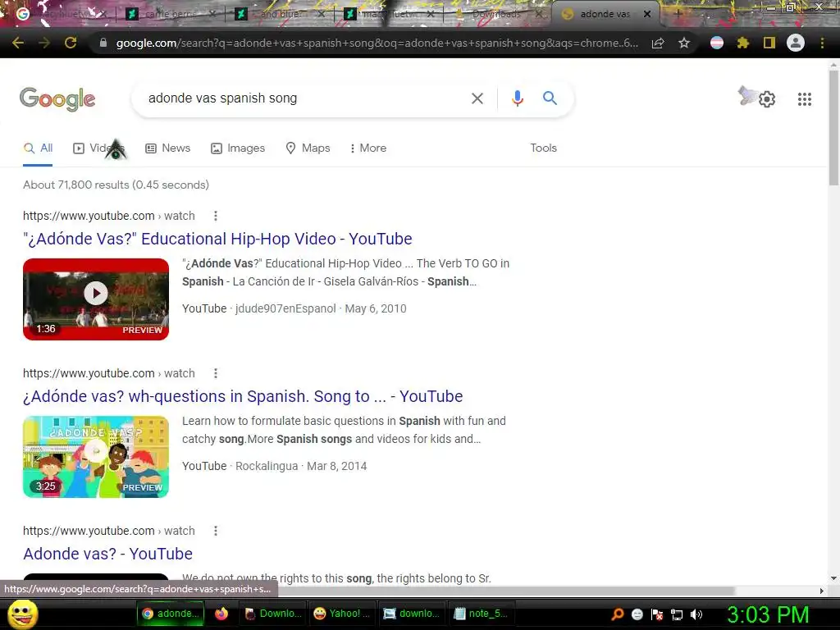The height and width of the screenshot is (630, 840).
Task: Open three-dot options for the 'Adonde vas?' result
Action: click(x=216, y=531)
